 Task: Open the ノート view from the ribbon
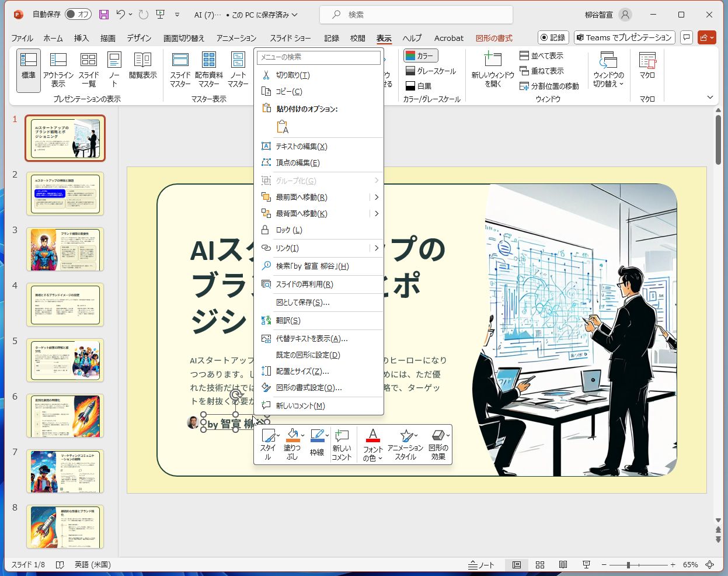click(x=114, y=69)
